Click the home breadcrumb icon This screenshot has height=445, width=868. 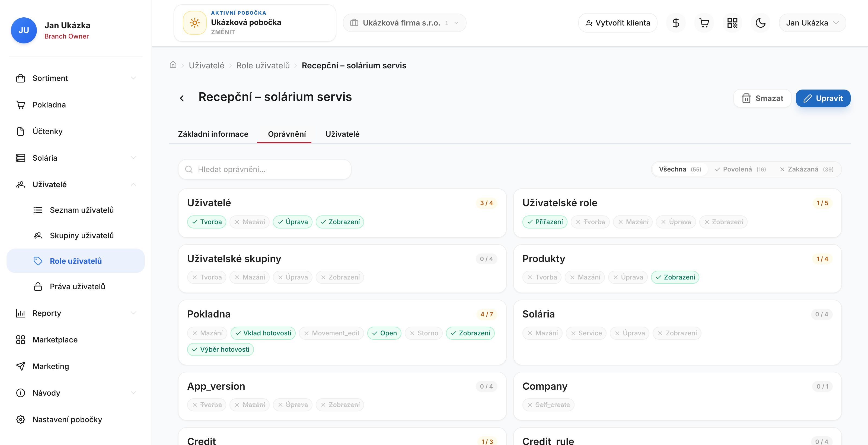click(173, 65)
